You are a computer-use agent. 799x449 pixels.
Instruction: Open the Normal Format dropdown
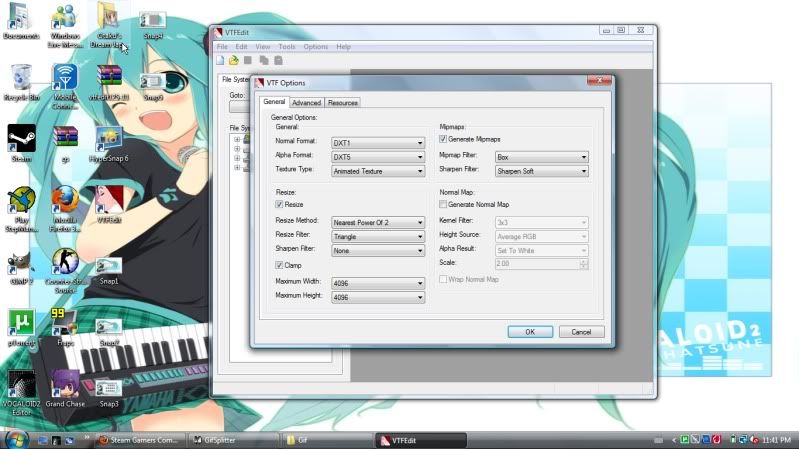tap(377, 143)
